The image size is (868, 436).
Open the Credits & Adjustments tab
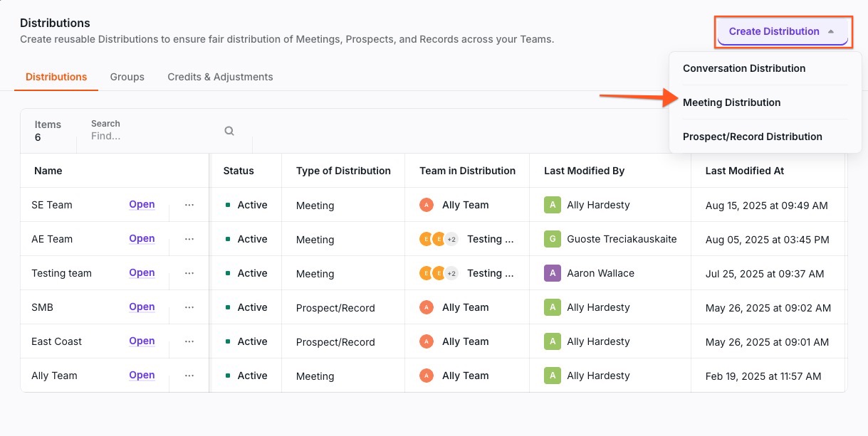pyautogui.click(x=219, y=76)
